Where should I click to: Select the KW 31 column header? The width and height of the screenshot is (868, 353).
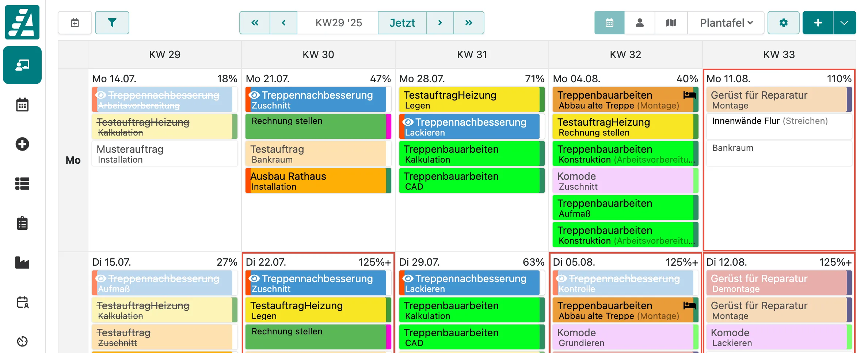[x=472, y=54]
